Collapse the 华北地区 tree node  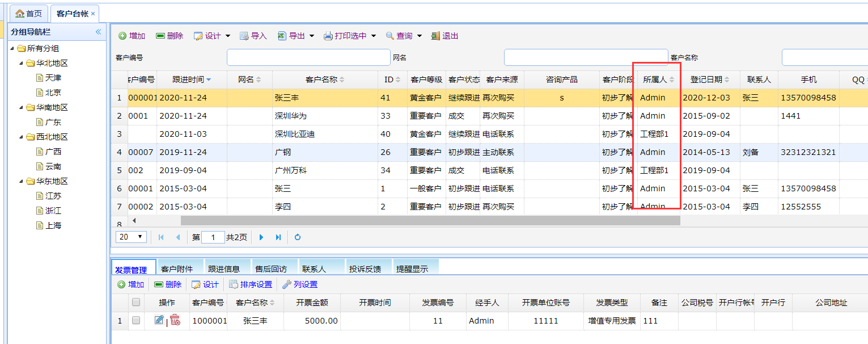pos(21,63)
